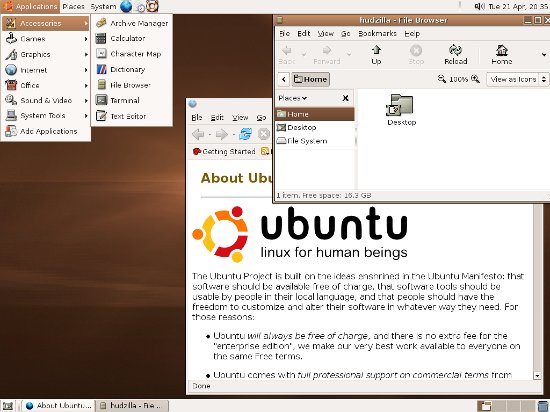
Task: Select Desktop in Places sidebar
Action: pos(315,127)
